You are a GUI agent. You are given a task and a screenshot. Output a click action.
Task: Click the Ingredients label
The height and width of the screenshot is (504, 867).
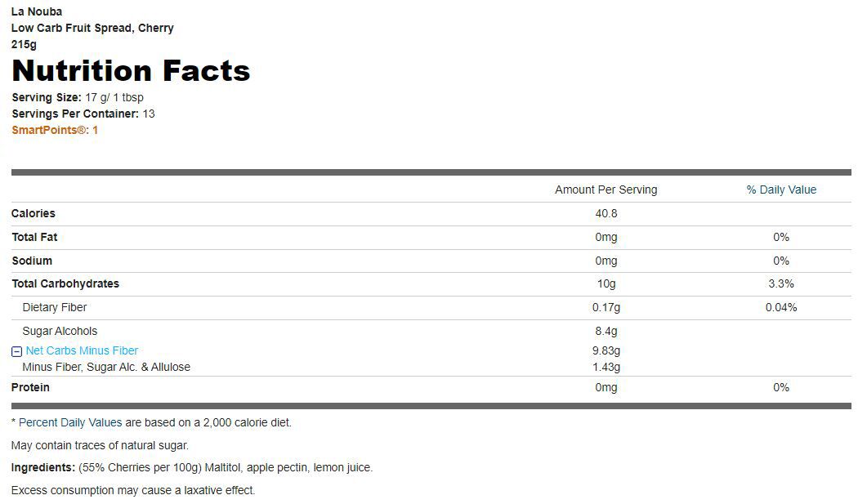click(43, 467)
